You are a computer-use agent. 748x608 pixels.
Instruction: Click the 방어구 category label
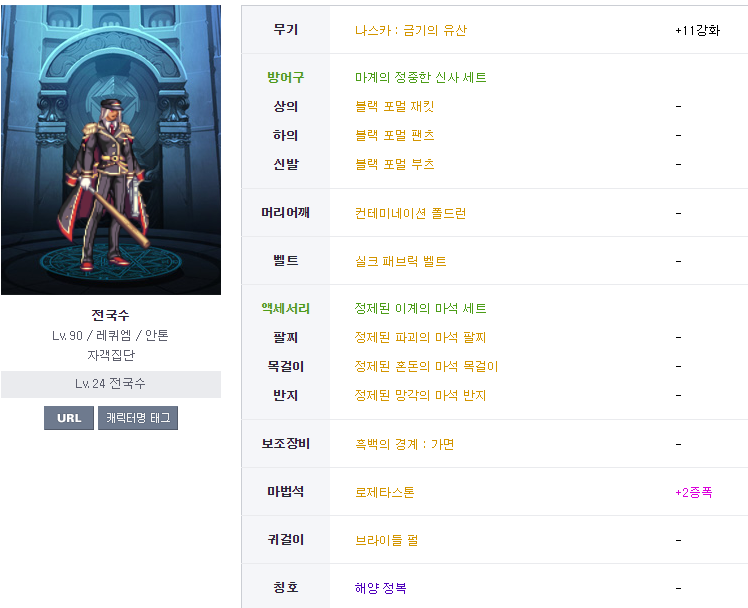pos(286,77)
